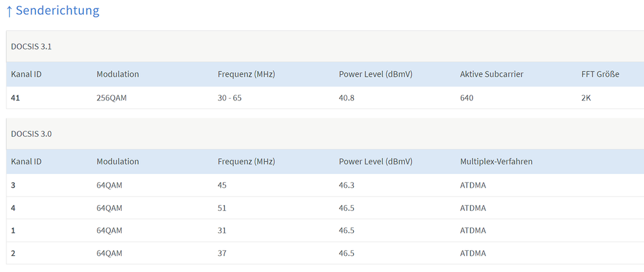Click the upward arrow before Senderichtung

pos(10,12)
